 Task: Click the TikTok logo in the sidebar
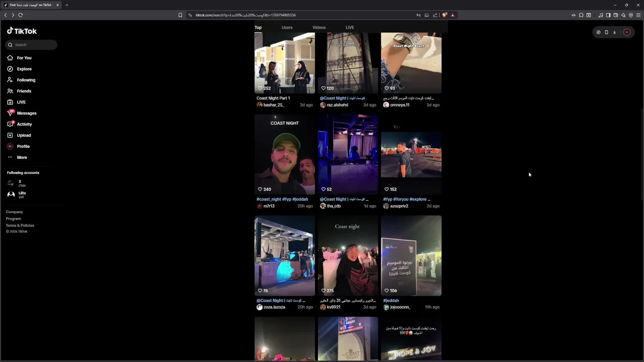22,31
